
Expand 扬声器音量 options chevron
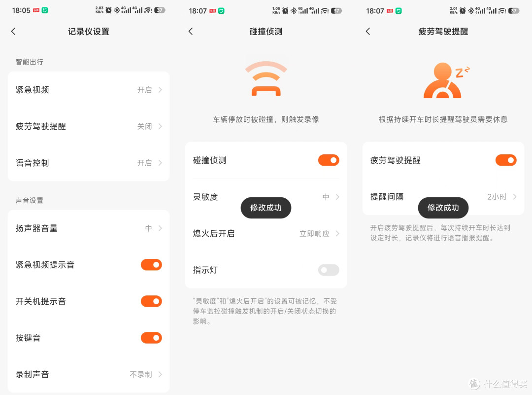[x=160, y=228]
